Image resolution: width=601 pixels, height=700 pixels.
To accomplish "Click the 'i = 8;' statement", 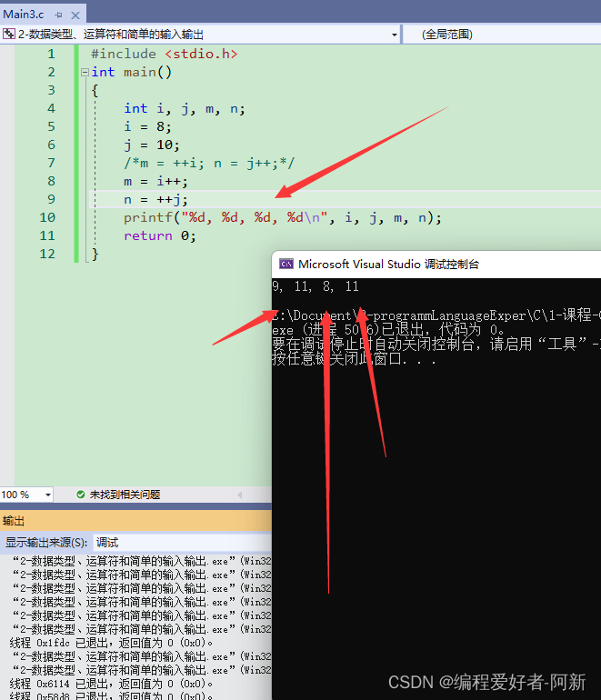I will (148, 126).
